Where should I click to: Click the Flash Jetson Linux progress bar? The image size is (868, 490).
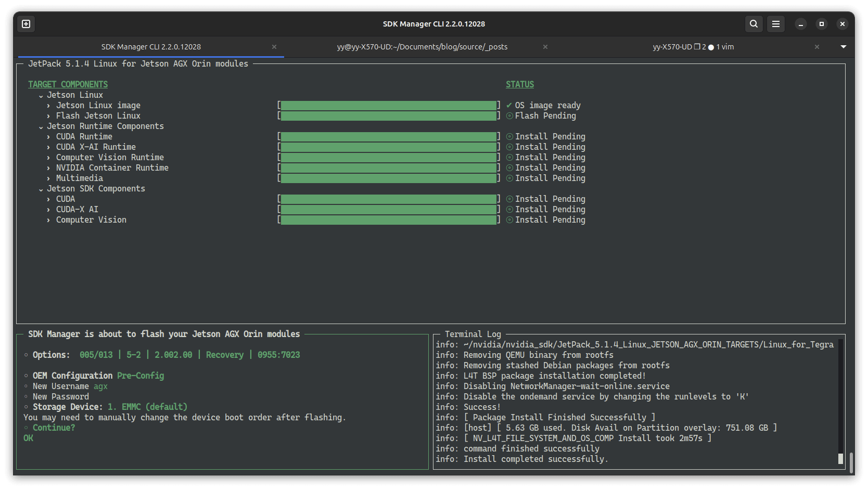tap(389, 115)
